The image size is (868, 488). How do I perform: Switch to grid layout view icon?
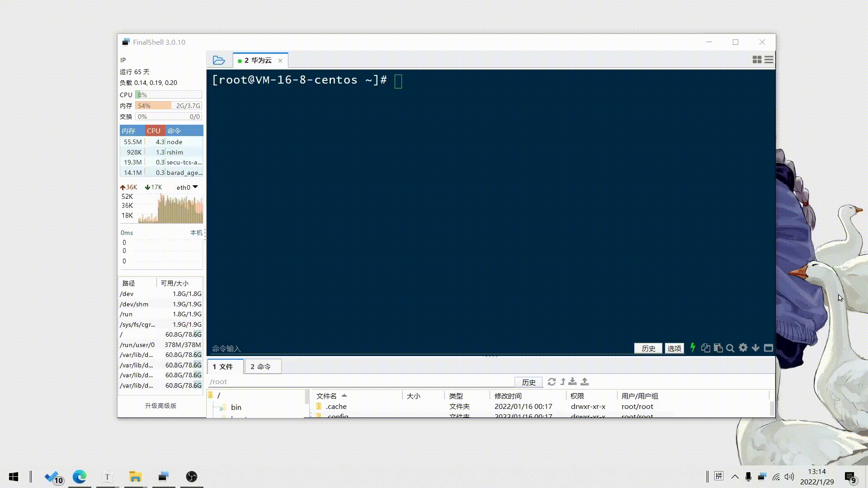point(757,60)
